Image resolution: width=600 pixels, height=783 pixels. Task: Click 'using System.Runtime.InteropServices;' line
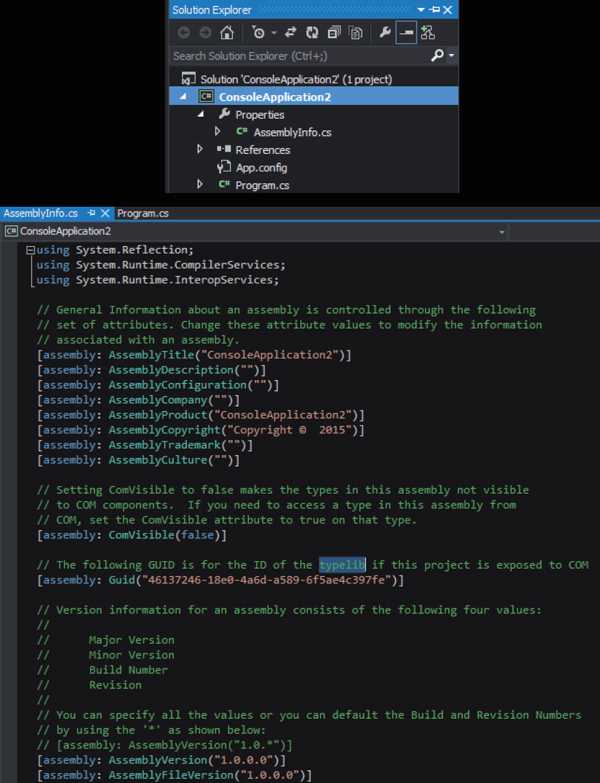[157, 280]
